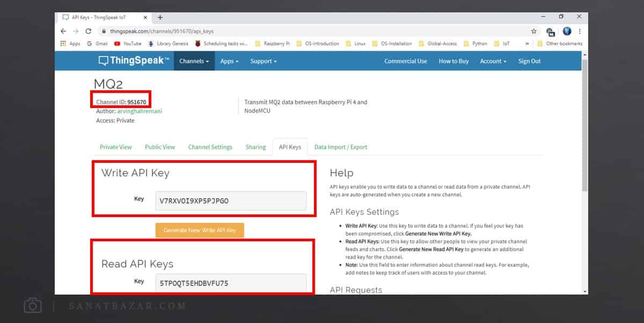Viewport: 644px width, 323px height.
Task: Expand the Apps navbar dropdown
Action: coord(230,61)
